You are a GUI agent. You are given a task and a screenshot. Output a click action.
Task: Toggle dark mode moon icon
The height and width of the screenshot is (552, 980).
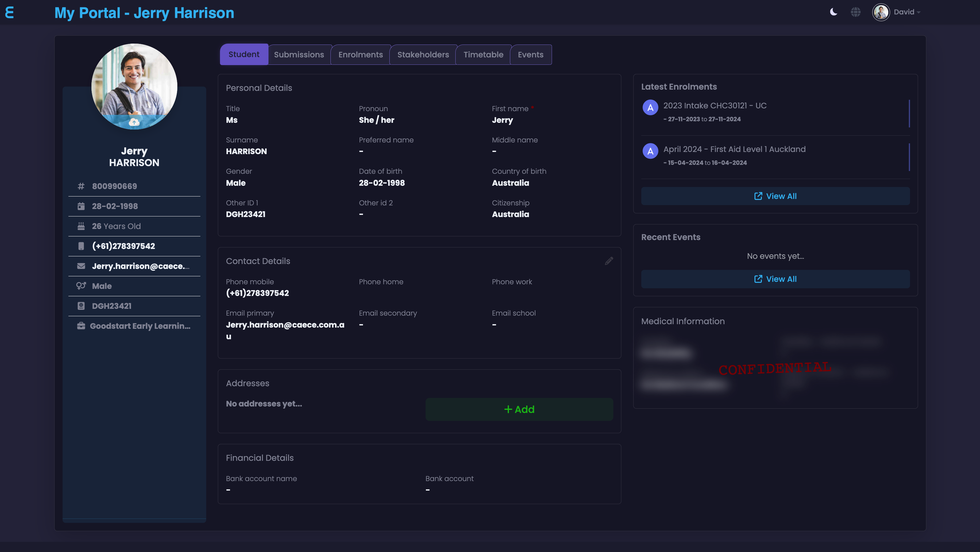pyautogui.click(x=833, y=12)
